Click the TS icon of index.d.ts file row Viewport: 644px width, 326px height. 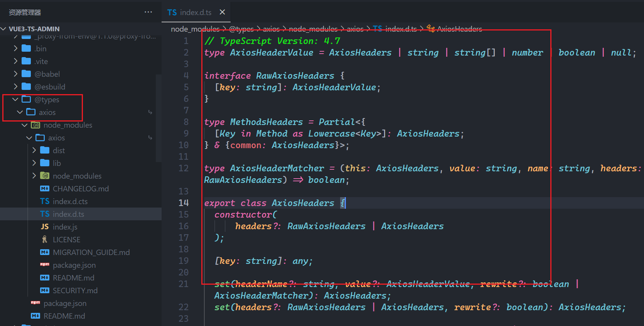(45, 214)
